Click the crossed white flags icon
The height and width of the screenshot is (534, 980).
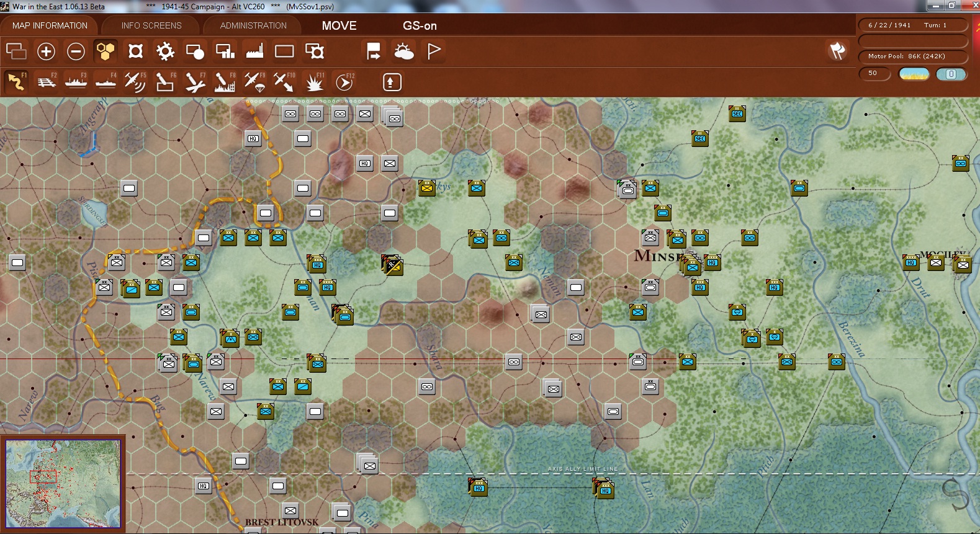(837, 51)
